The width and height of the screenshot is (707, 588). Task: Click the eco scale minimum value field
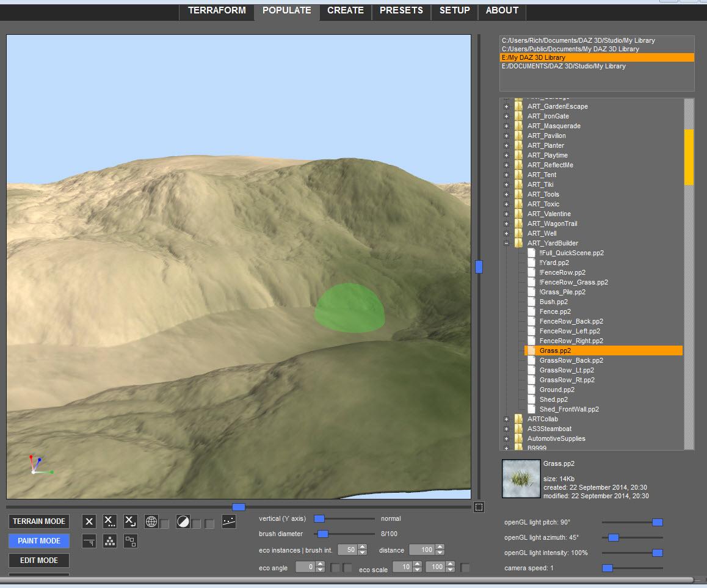point(402,567)
